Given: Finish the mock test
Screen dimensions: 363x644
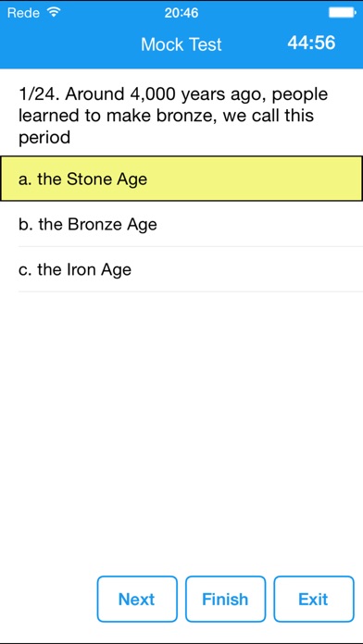Looking at the screenshot, I should (x=225, y=600).
